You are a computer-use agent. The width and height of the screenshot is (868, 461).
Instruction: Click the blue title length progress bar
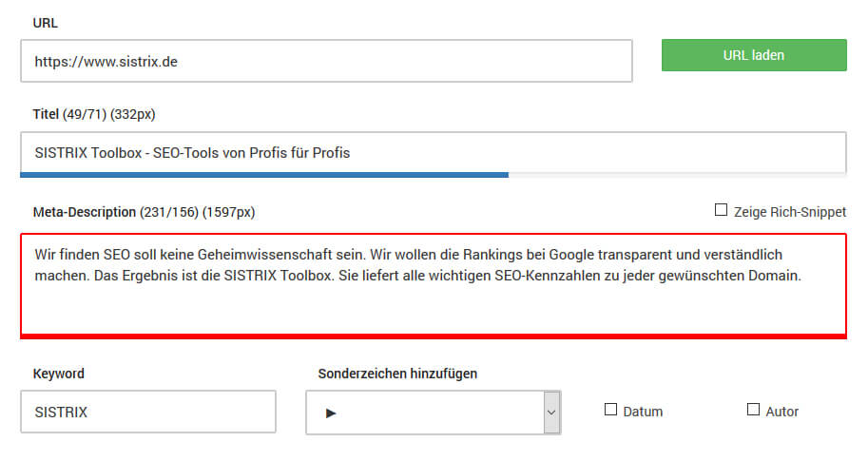tap(264, 175)
